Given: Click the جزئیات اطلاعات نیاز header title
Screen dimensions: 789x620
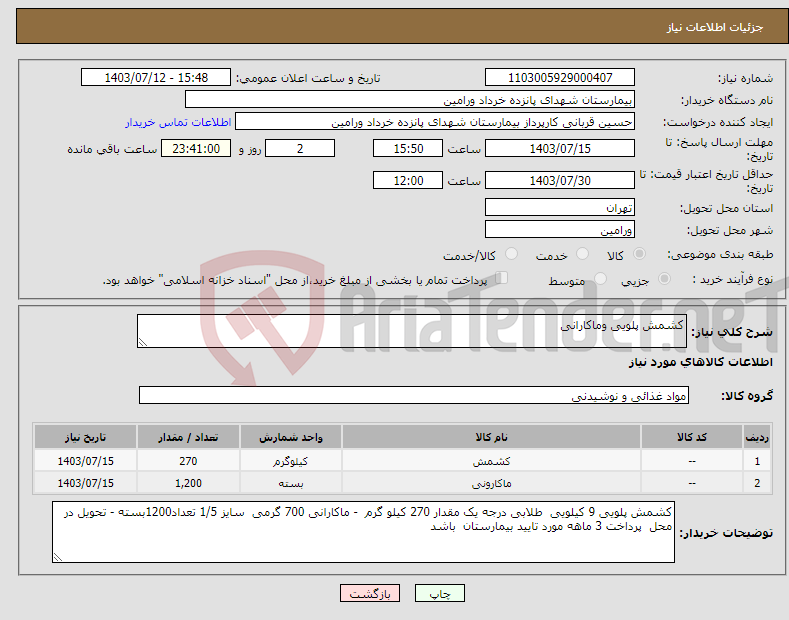Looking at the screenshot, I should click(x=715, y=27).
